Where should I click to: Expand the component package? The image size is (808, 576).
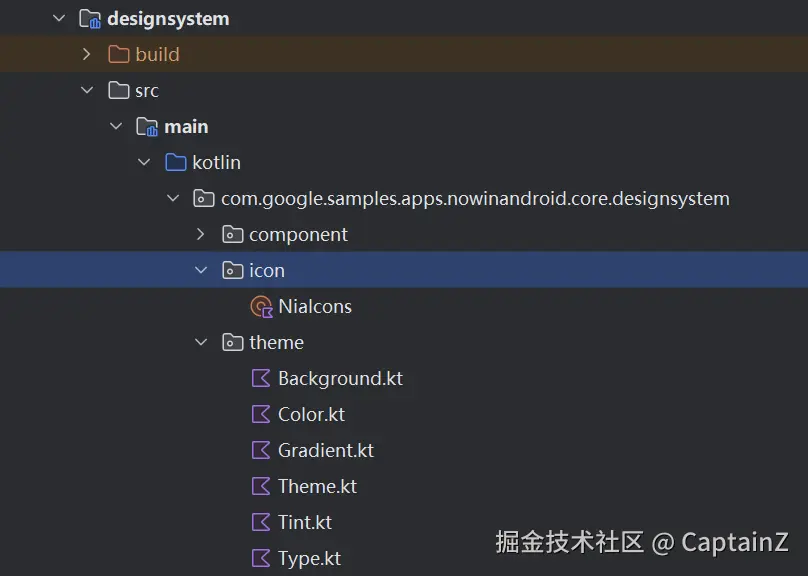point(201,234)
